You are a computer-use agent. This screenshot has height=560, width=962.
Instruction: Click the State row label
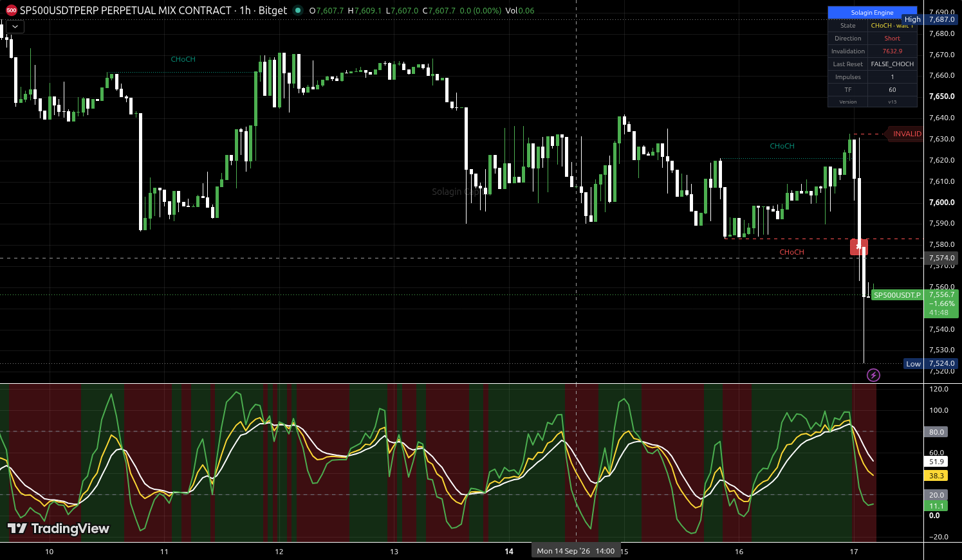click(x=848, y=26)
